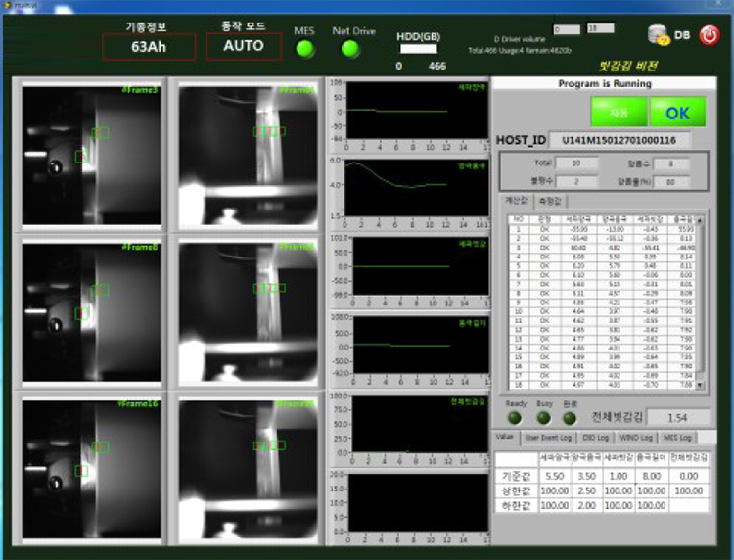The height and width of the screenshot is (560, 734).
Task: Click the results table scroll-down arrow
Action: pyautogui.click(x=700, y=385)
